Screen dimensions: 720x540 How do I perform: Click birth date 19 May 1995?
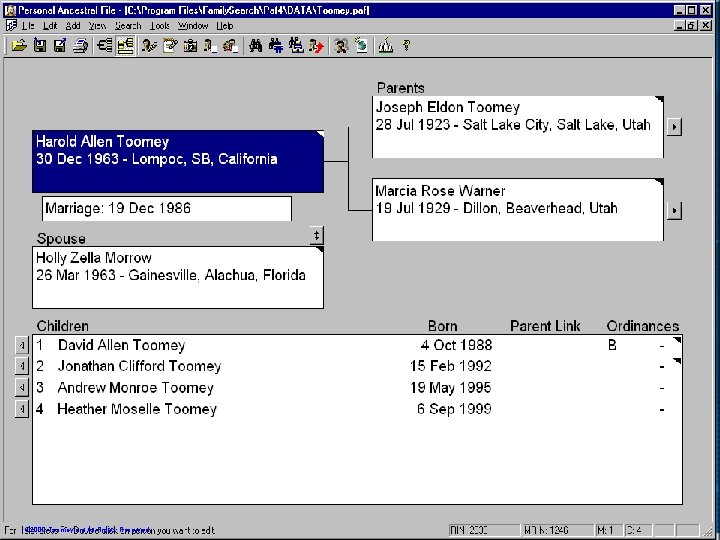tap(451, 388)
